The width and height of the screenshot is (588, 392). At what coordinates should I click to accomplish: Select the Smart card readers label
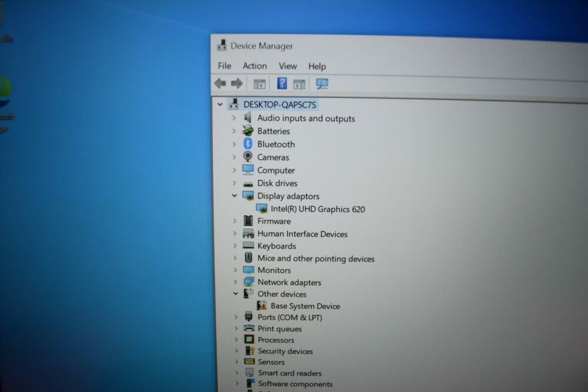pos(289,373)
